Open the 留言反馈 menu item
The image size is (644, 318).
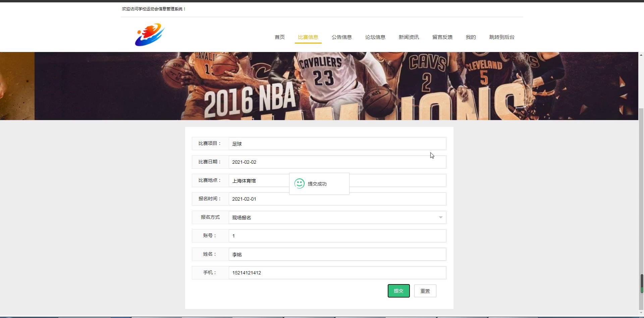tap(442, 37)
